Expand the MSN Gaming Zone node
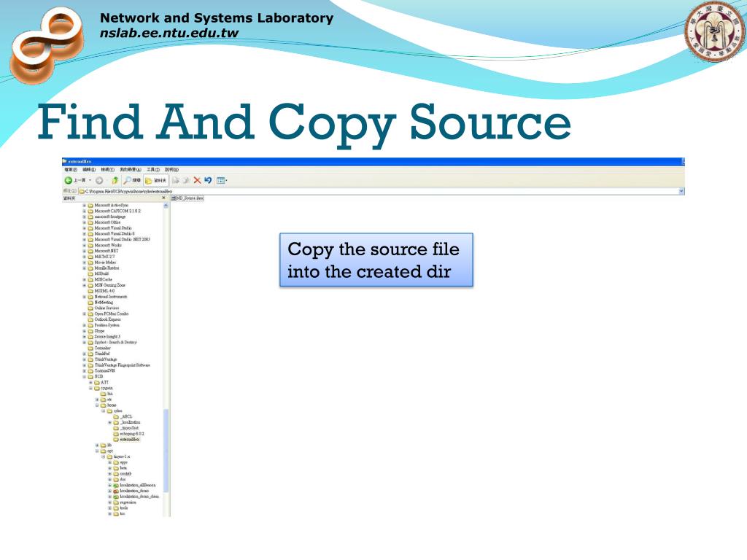Image resolution: width=747 pixels, height=560 pixels. [x=85, y=285]
